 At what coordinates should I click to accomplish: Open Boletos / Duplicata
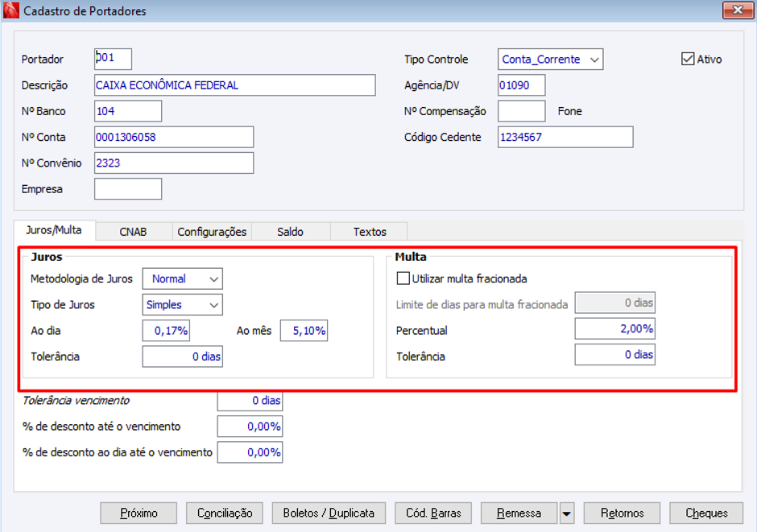point(329,513)
